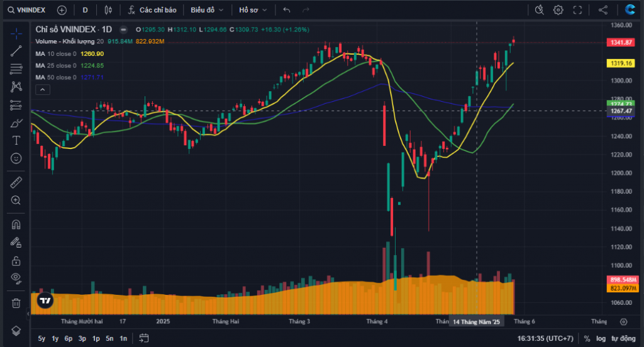Set time range to 5y
Viewport: 644px width, 347px height.
[x=42, y=339]
